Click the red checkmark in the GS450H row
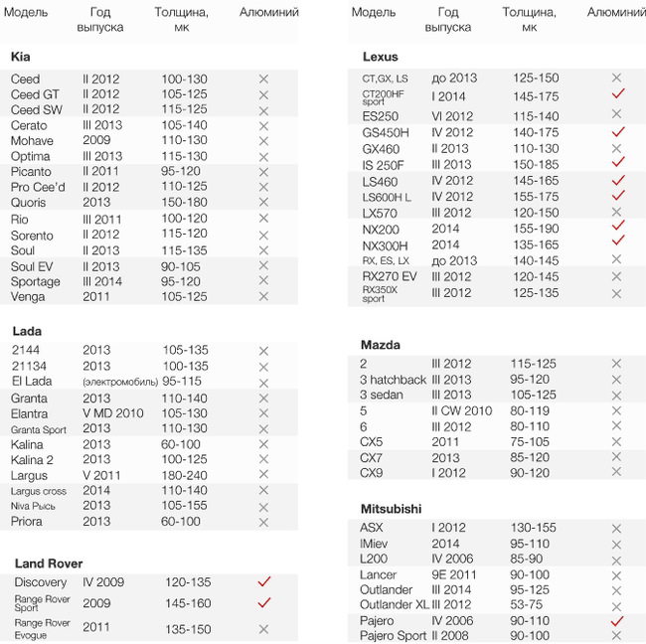Screen dimensions: 646x644 click(x=617, y=132)
